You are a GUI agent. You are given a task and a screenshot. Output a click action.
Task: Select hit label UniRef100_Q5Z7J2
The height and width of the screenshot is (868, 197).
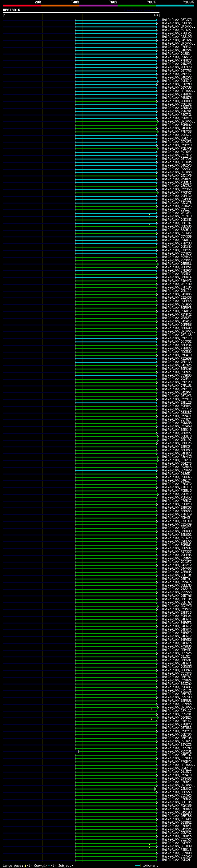pyautogui.click(x=176, y=410)
